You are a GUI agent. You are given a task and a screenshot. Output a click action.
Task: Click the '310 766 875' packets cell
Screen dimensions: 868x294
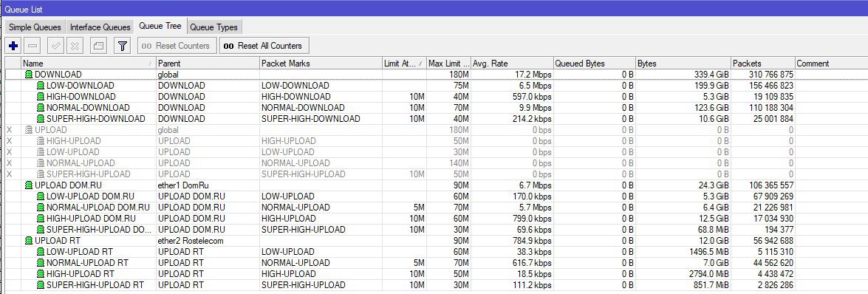[x=763, y=74]
